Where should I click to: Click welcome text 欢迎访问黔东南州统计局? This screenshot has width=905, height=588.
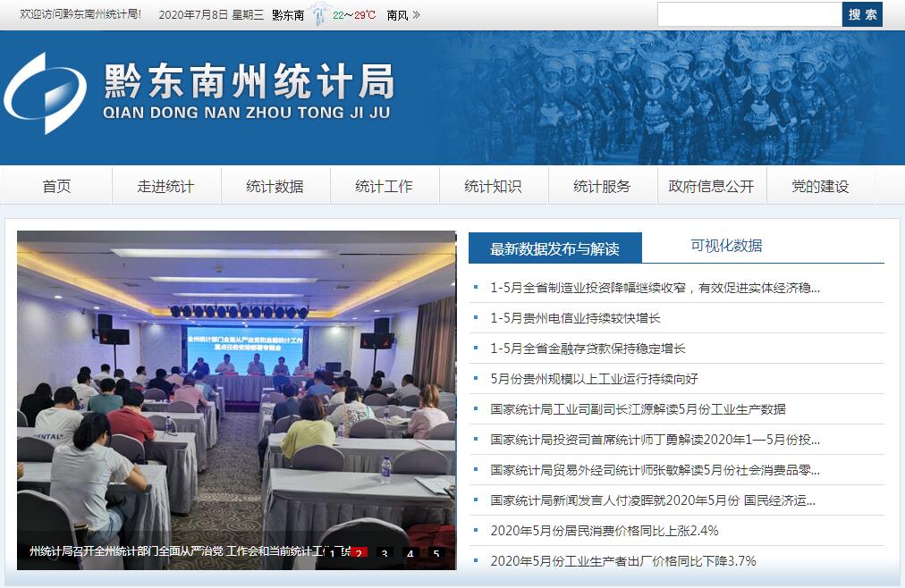(80, 14)
